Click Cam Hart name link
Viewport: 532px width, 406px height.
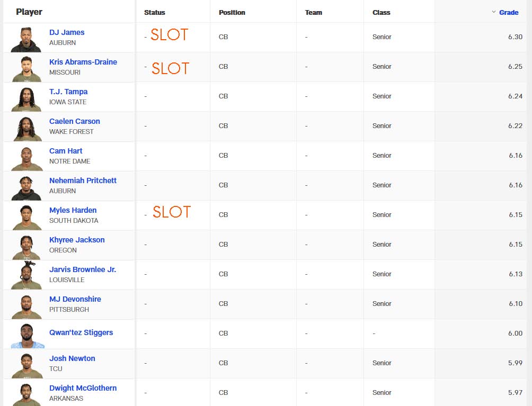pyautogui.click(x=66, y=151)
